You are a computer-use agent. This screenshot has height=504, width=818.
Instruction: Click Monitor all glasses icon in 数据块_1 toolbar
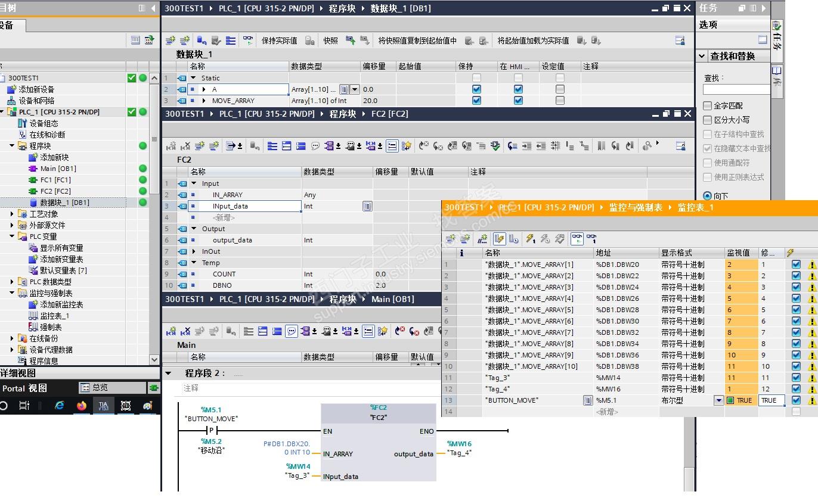tap(248, 41)
